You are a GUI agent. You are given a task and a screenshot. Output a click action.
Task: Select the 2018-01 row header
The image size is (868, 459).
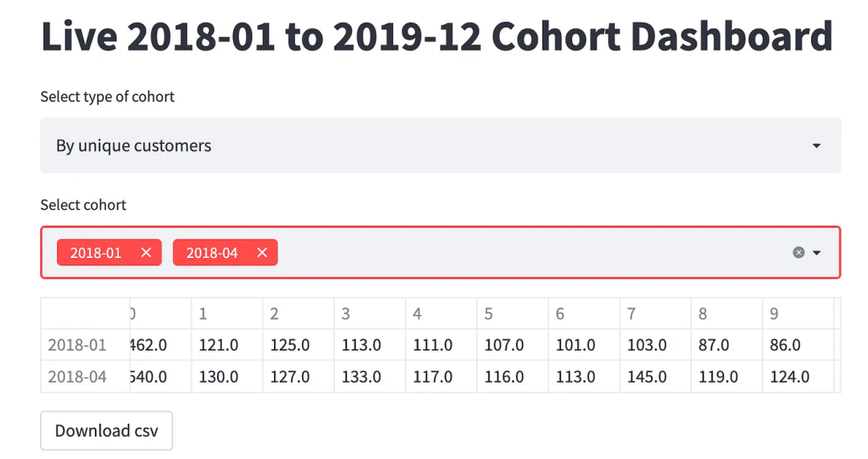pyautogui.click(x=77, y=345)
